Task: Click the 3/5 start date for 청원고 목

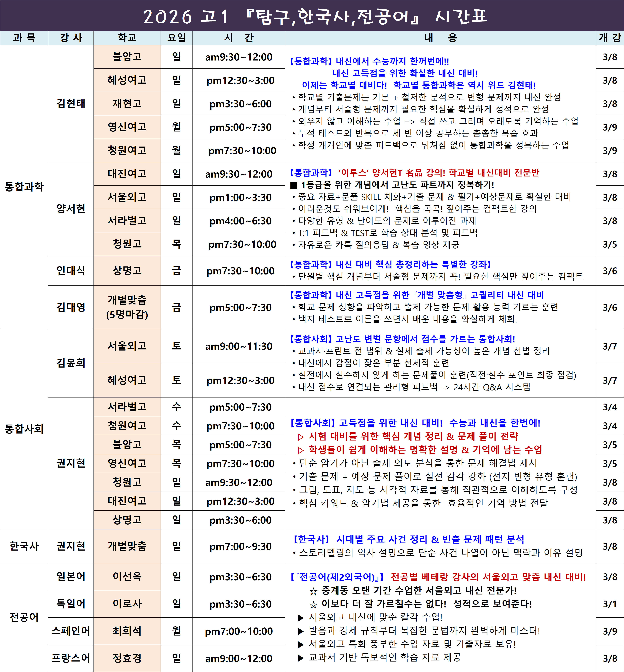Action: coord(610,244)
